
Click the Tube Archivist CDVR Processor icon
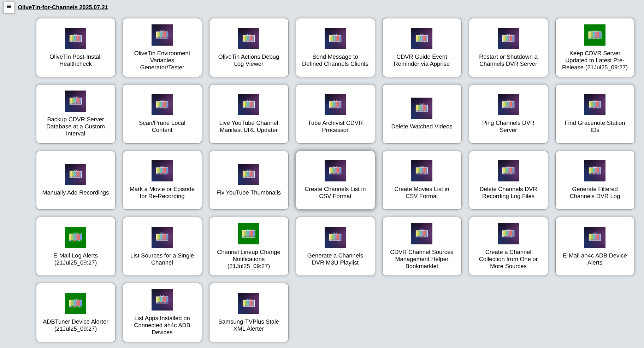[335, 105]
